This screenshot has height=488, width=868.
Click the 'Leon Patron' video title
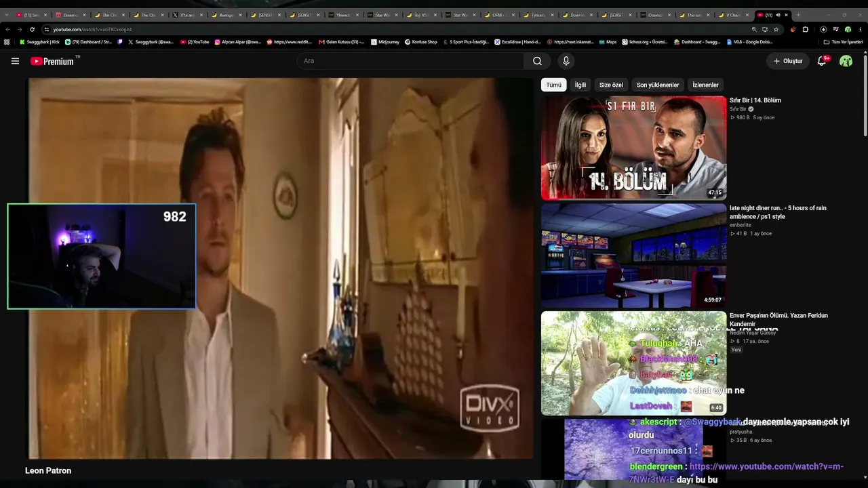(x=48, y=470)
